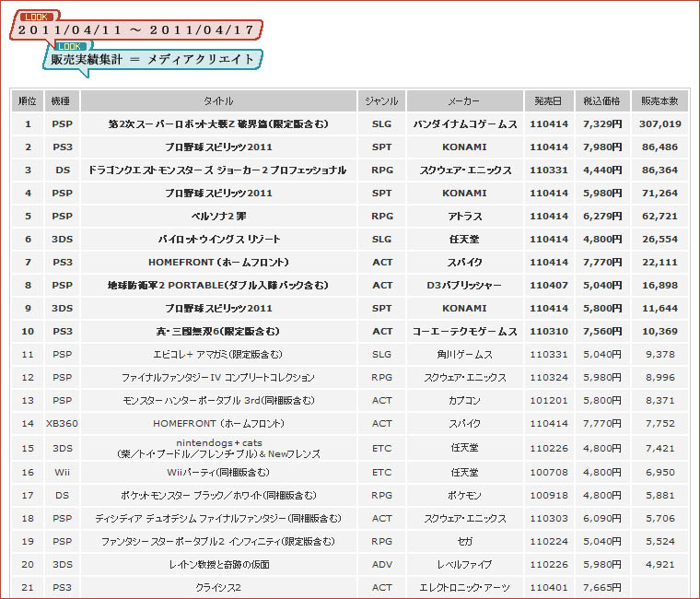Click maker ポケモン
The width and height of the screenshot is (700, 599).
(464, 496)
